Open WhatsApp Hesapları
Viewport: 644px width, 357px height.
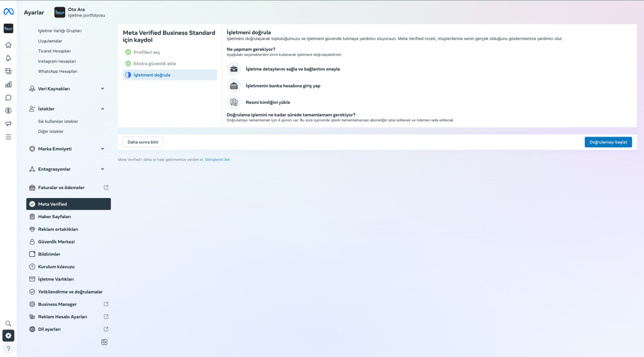tap(58, 71)
